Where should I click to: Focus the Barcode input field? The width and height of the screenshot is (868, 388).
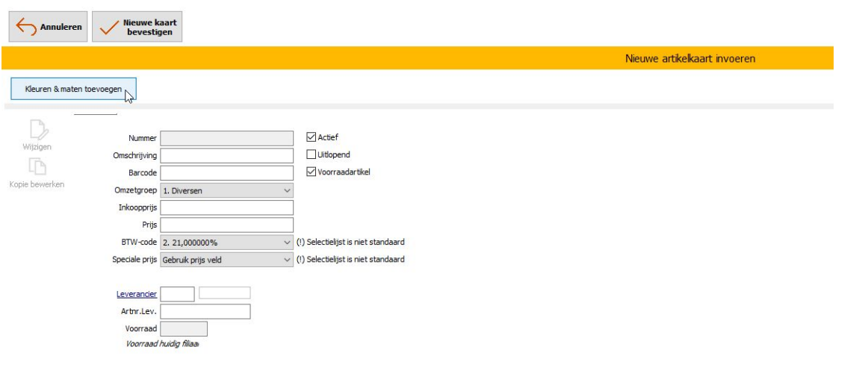[227, 172]
